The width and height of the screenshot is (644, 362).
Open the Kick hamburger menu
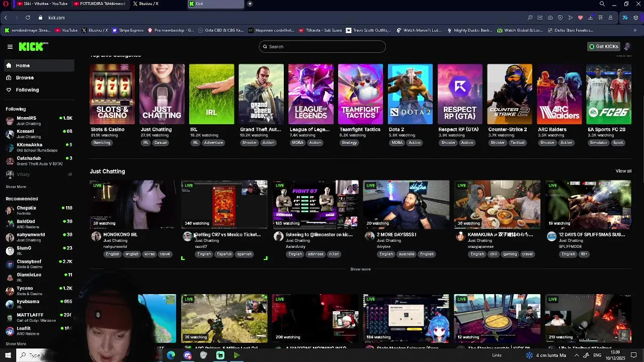pyautogui.click(x=10, y=47)
